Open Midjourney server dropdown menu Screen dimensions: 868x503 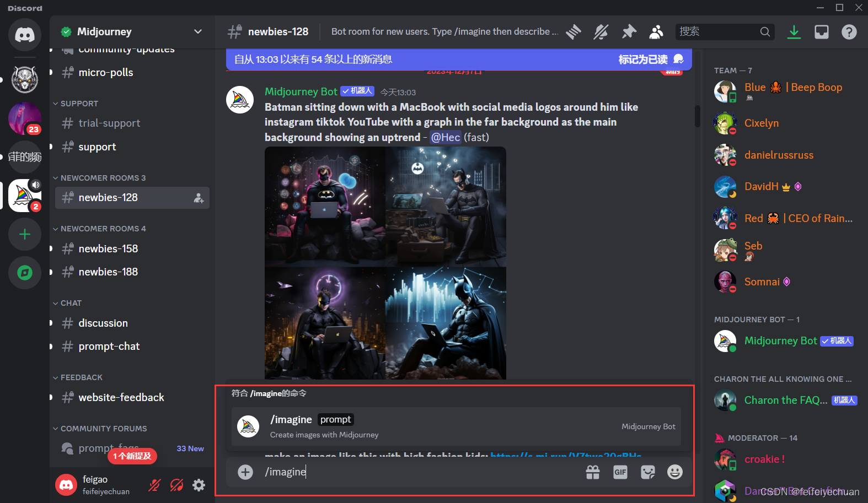tap(198, 31)
